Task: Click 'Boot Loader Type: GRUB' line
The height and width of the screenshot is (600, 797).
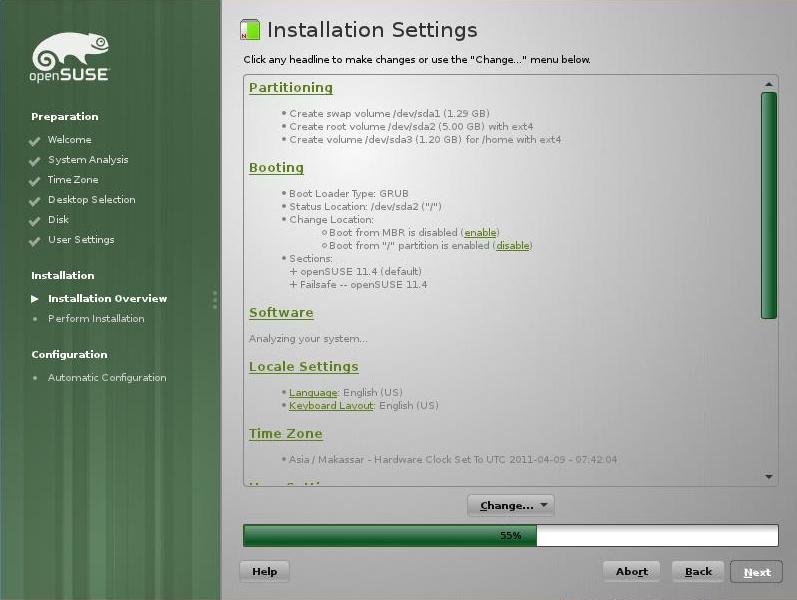Action: point(349,194)
